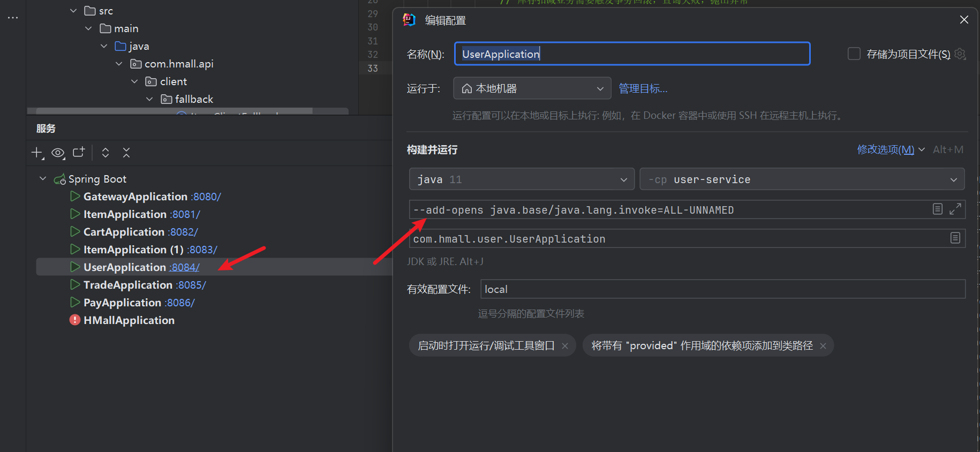Remove the provided 作用域 dependencies option chip

click(823, 346)
